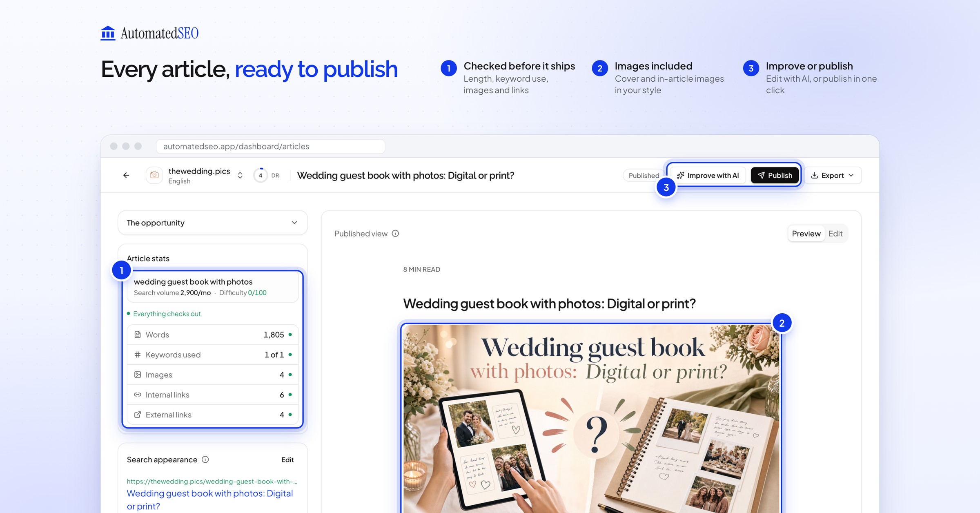Image resolution: width=980 pixels, height=513 pixels.
Task: Open the Export dropdown
Action: [x=833, y=175]
